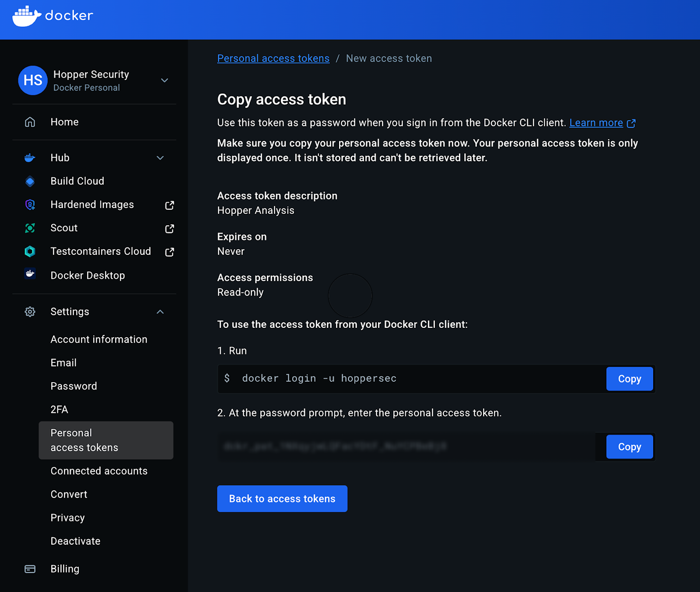Click the Copy access token heading
The image size is (700, 592).
point(282,100)
